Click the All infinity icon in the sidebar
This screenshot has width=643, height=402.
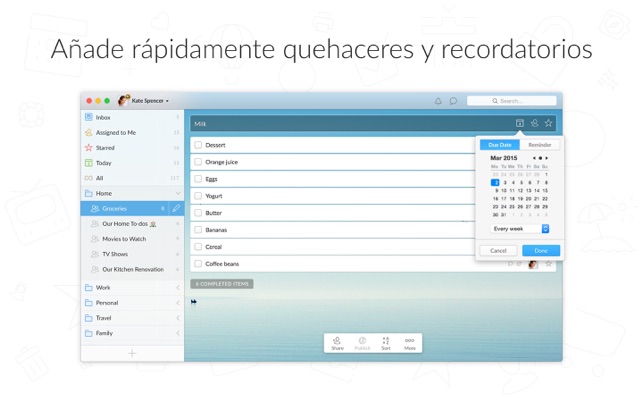pos(89,178)
